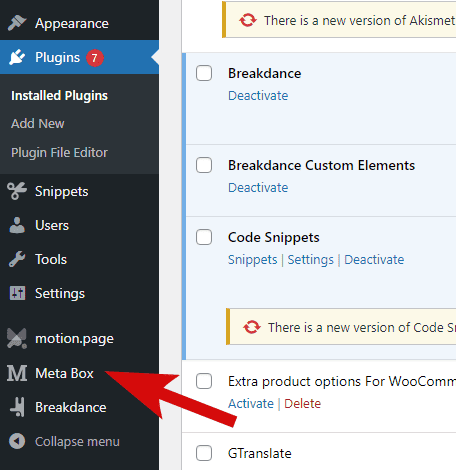This screenshot has height=470, width=456.
Task: Deactivate Breakdance Custom Elements plugin
Action: coord(258,188)
